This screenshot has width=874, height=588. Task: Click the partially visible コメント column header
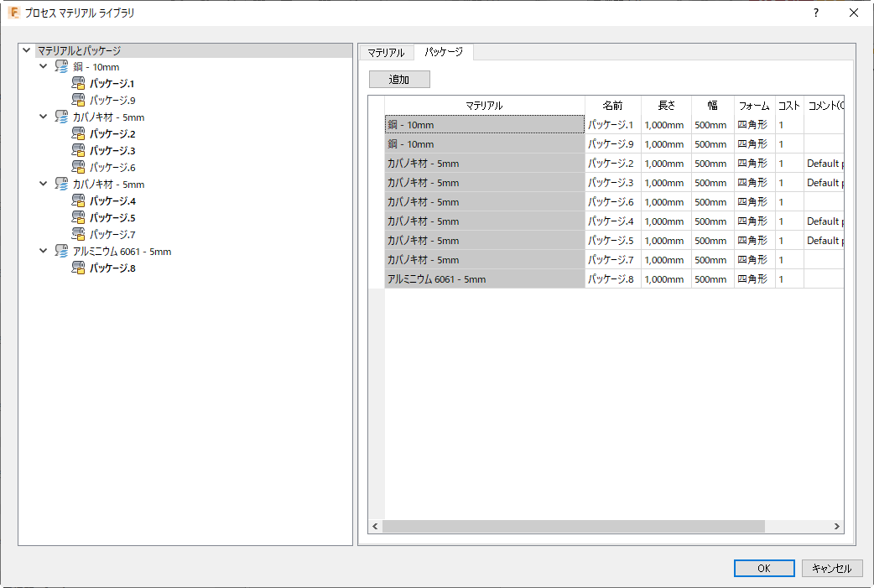click(824, 106)
